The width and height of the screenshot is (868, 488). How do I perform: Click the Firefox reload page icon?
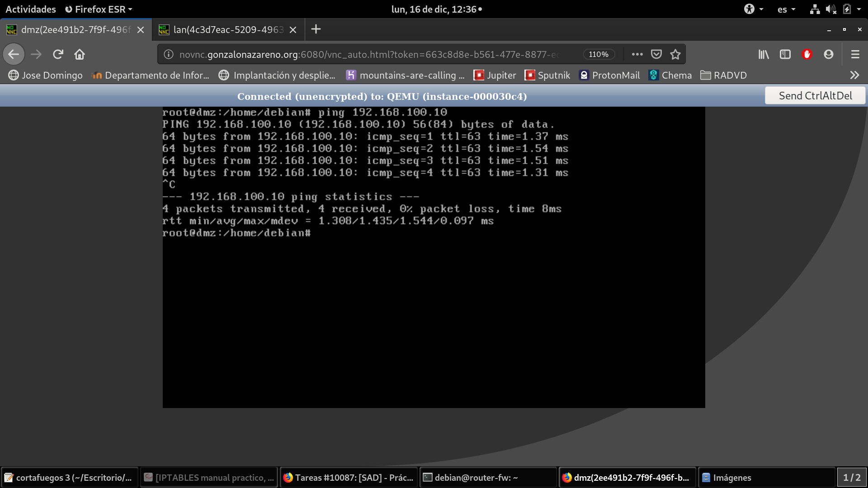coord(58,54)
